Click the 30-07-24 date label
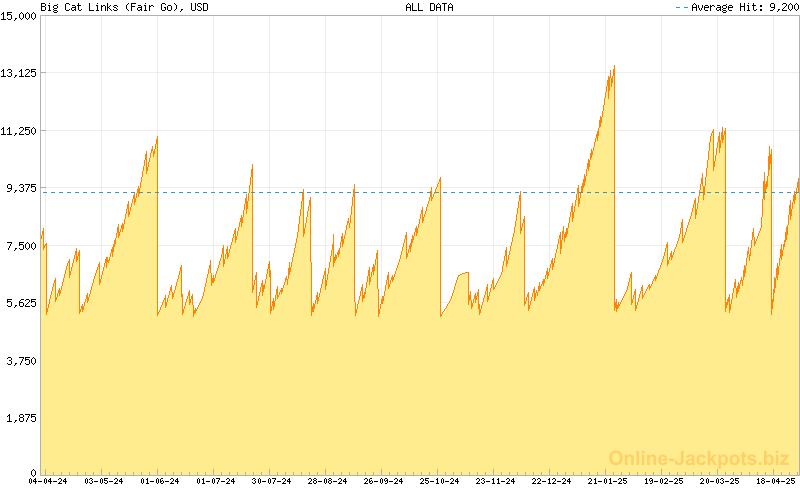Viewport: 800px width, 490px height. 271,481
